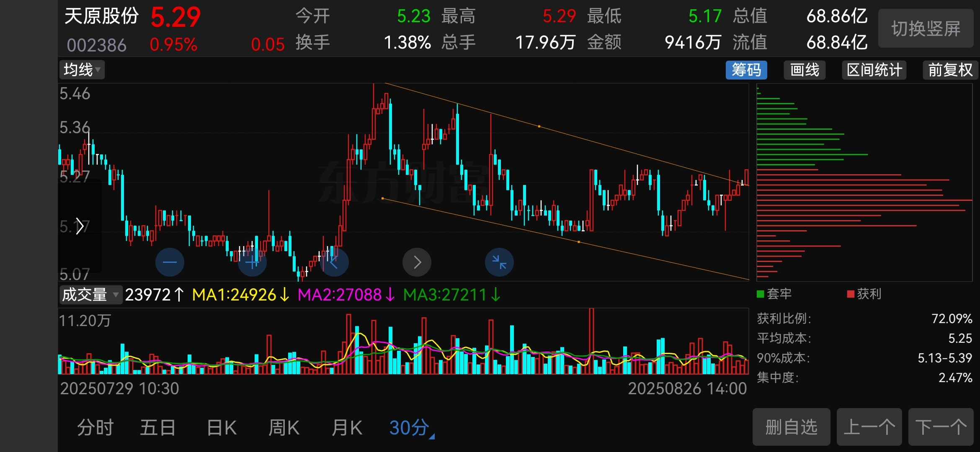The height and width of the screenshot is (452, 980).
Task: Click the change percent 0.95%
Action: (x=173, y=44)
